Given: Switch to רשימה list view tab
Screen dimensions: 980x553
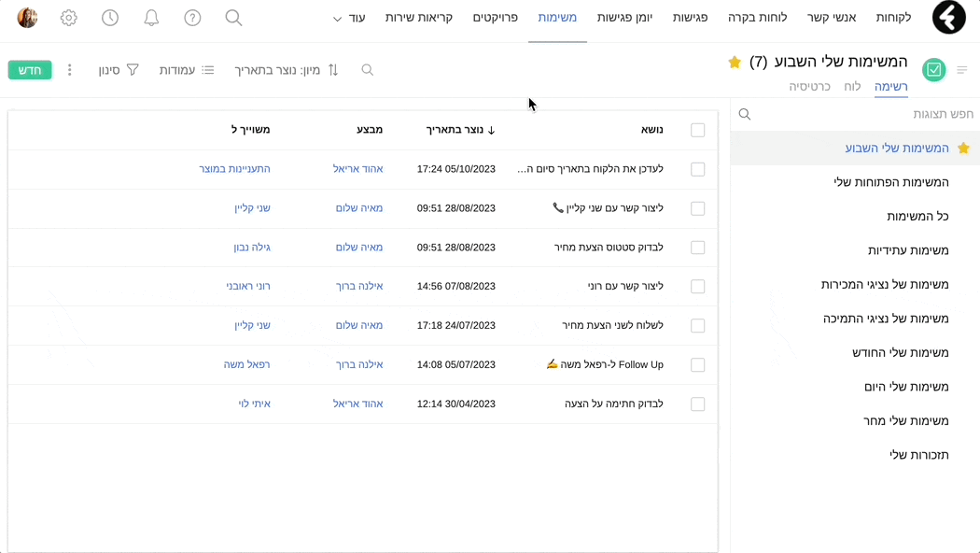Looking at the screenshot, I should point(890,86).
